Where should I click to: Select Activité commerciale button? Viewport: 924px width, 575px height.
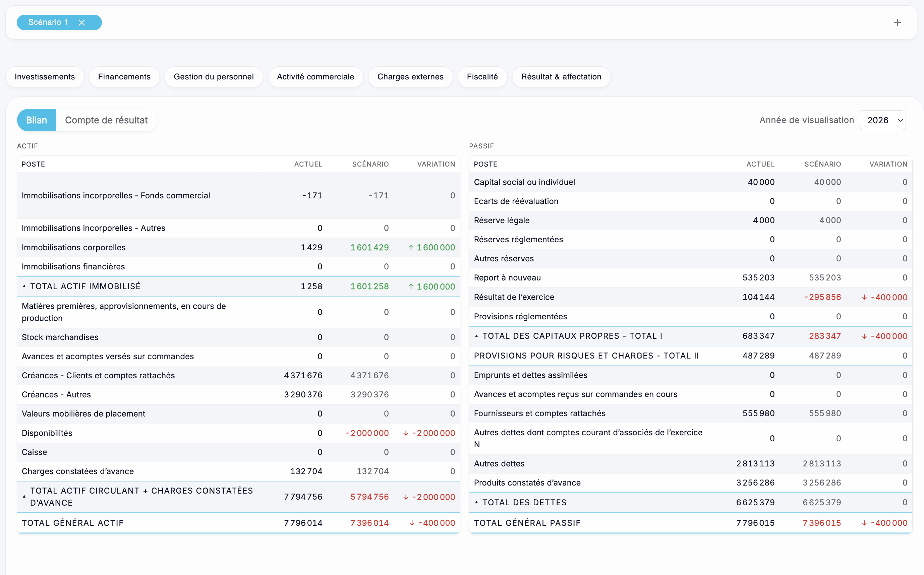pos(315,77)
